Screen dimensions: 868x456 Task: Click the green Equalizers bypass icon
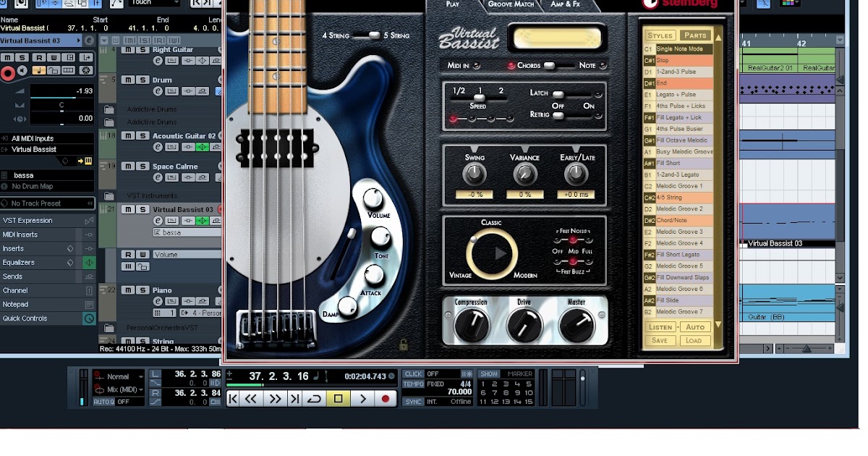click(89, 262)
